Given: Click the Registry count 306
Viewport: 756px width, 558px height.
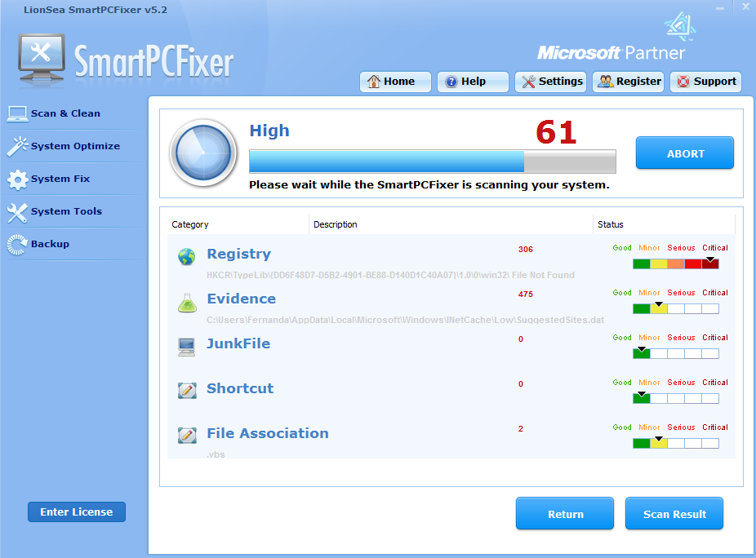Looking at the screenshot, I should (526, 250).
